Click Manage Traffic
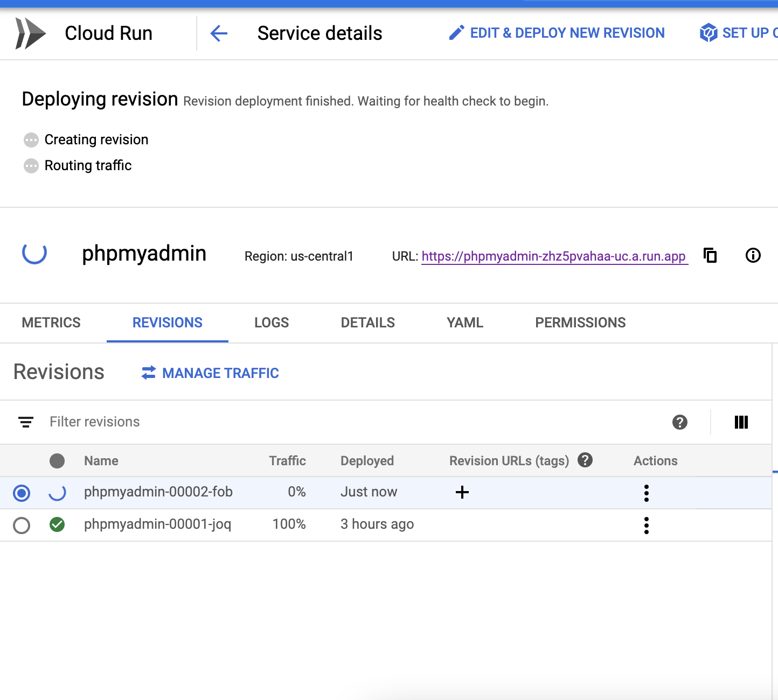Image resolution: width=778 pixels, height=700 pixels. tap(210, 373)
